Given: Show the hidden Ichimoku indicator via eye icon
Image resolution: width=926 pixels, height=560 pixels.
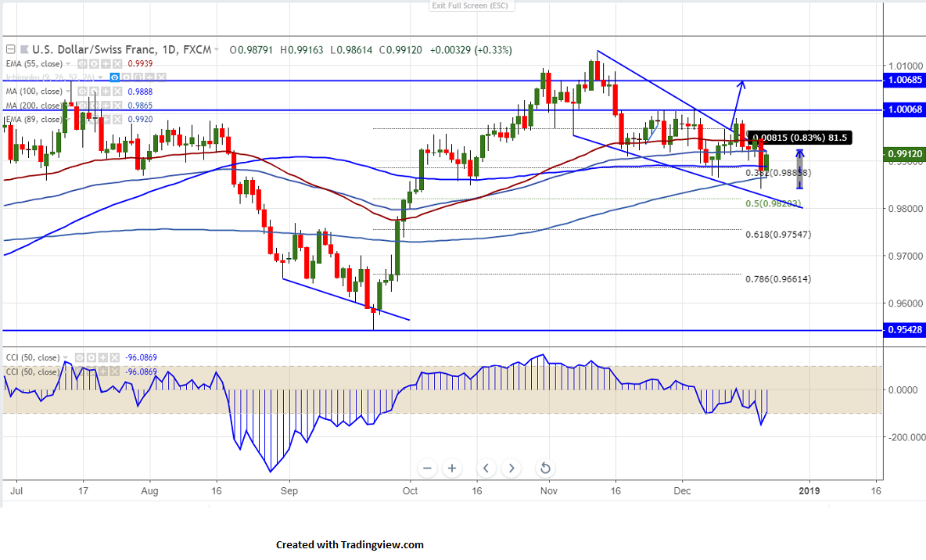Looking at the screenshot, I should (114, 77).
